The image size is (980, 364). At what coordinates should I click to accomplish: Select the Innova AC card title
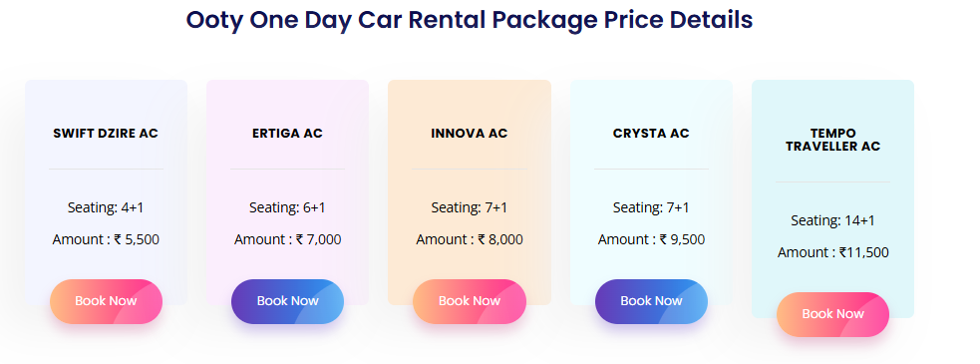(x=470, y=134)
